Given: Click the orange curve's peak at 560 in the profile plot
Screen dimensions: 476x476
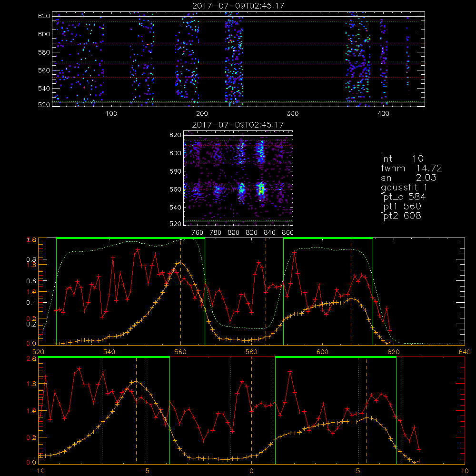Looking at the screenshot, I should point(180,262).
